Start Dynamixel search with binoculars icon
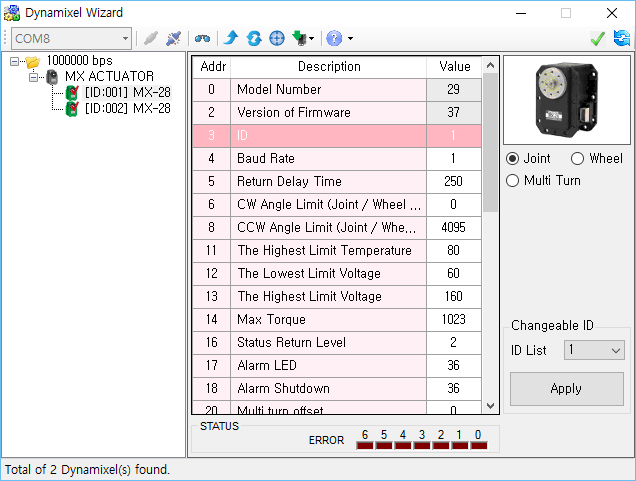 pyautogui.click(x=202, y=39)
